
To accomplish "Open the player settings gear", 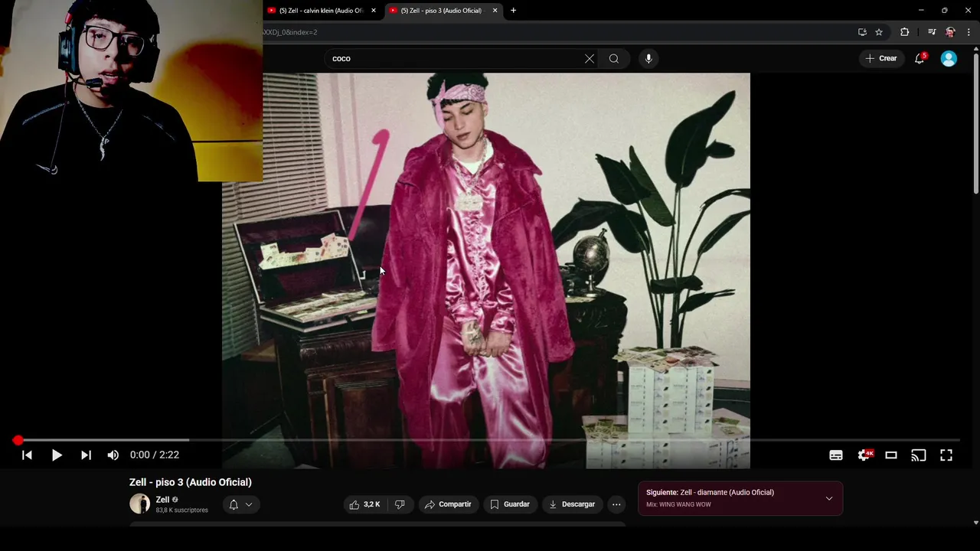I will tap(864, 455).
